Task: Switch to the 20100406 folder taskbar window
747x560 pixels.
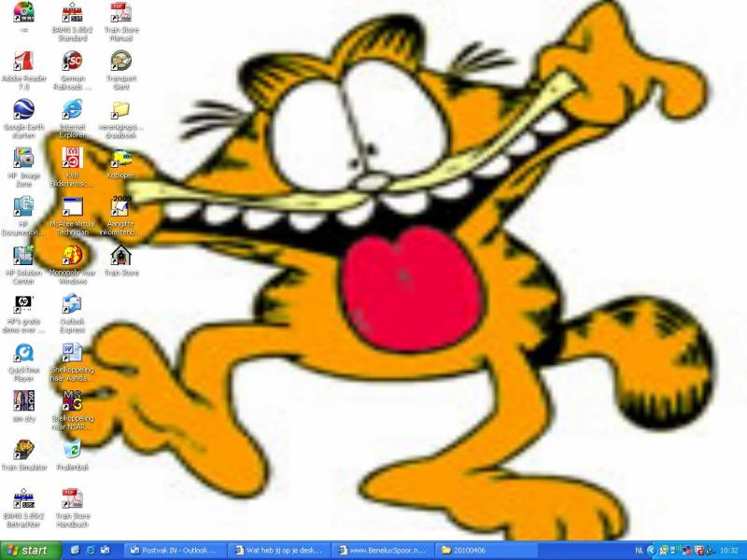Action: (486, 551)
